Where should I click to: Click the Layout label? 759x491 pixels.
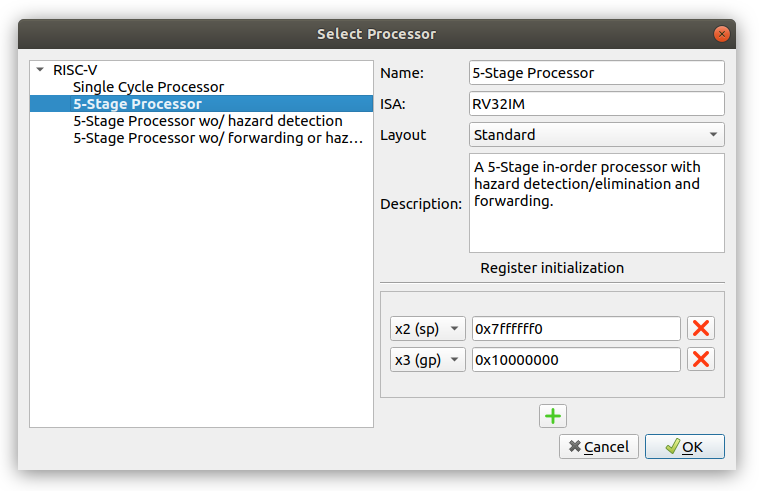point(403,135)
